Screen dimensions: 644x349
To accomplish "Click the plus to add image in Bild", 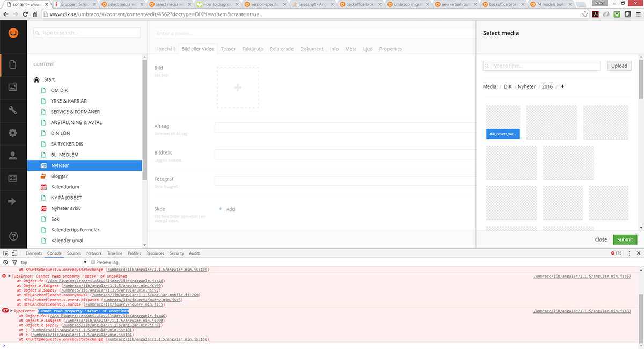I will click(238, 88).
